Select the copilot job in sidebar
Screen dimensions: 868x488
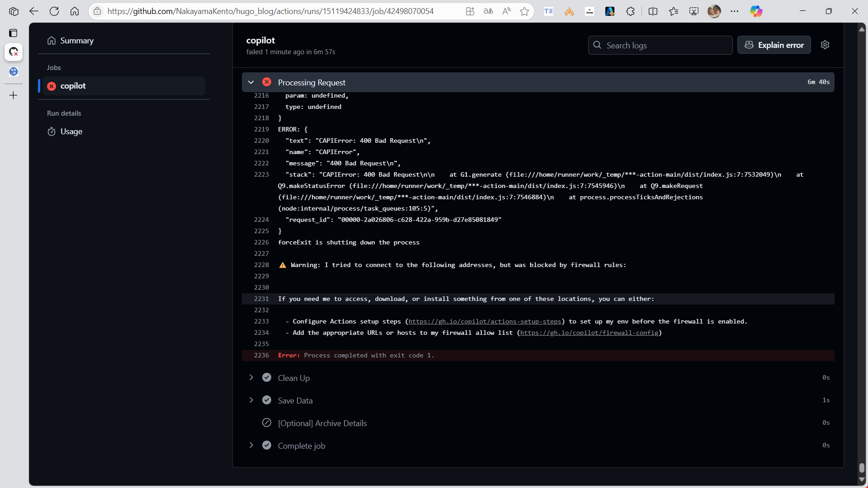pos(73,86)
